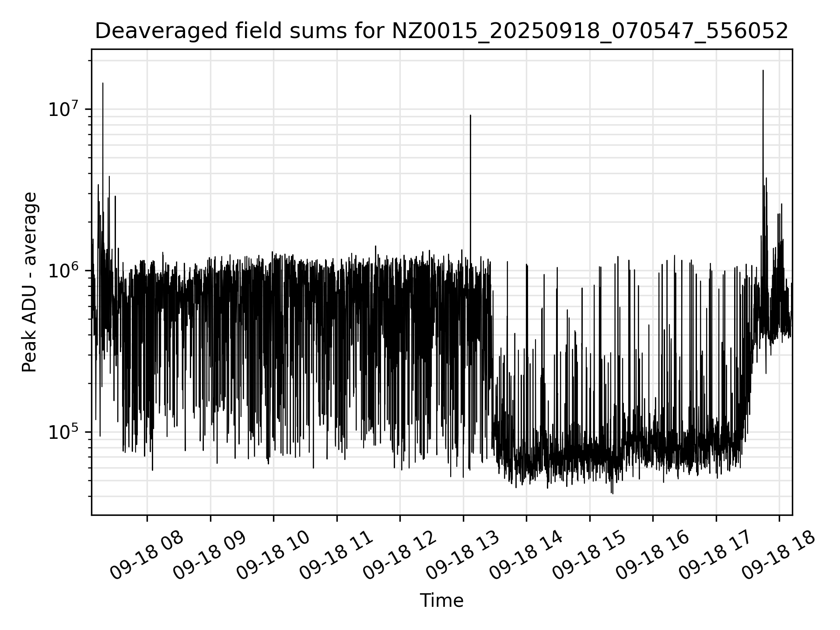Click the x-axis tick label '09-18 13'
Viewport: 840px width, 630px height.
[463, 555]
